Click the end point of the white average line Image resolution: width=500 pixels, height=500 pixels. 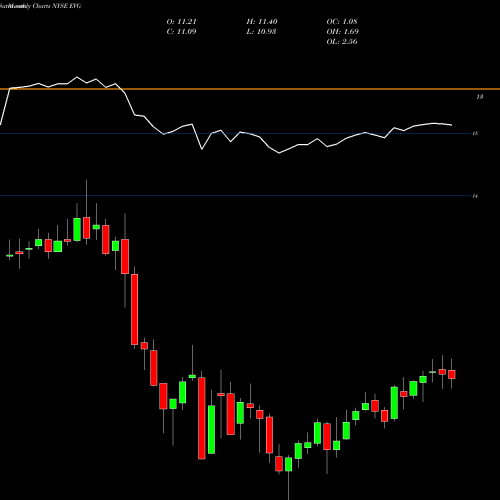[452, 125]
